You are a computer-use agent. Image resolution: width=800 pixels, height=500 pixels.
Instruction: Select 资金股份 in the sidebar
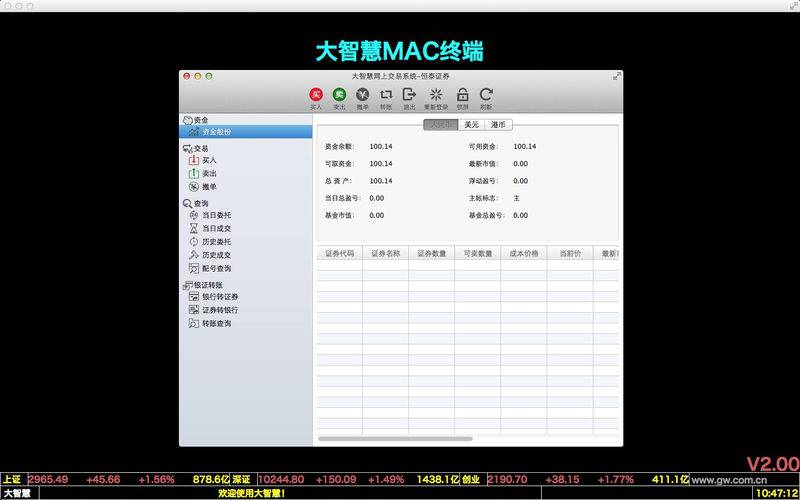click(x=246, y=132)
